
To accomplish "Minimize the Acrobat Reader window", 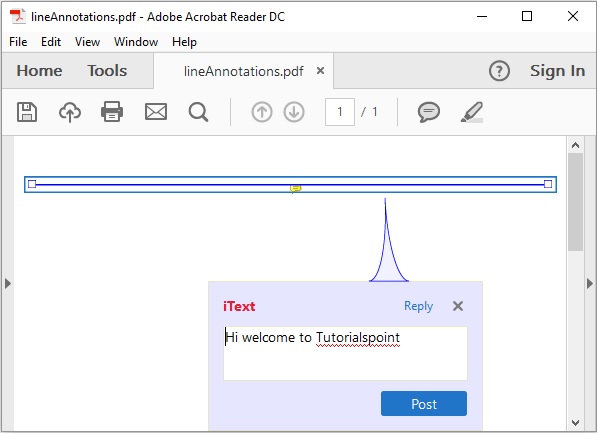I will [x=482, y=16].
